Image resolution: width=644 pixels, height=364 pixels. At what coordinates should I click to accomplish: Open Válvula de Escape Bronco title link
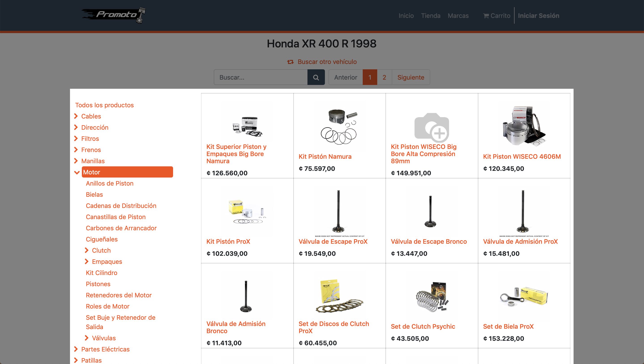429,241
